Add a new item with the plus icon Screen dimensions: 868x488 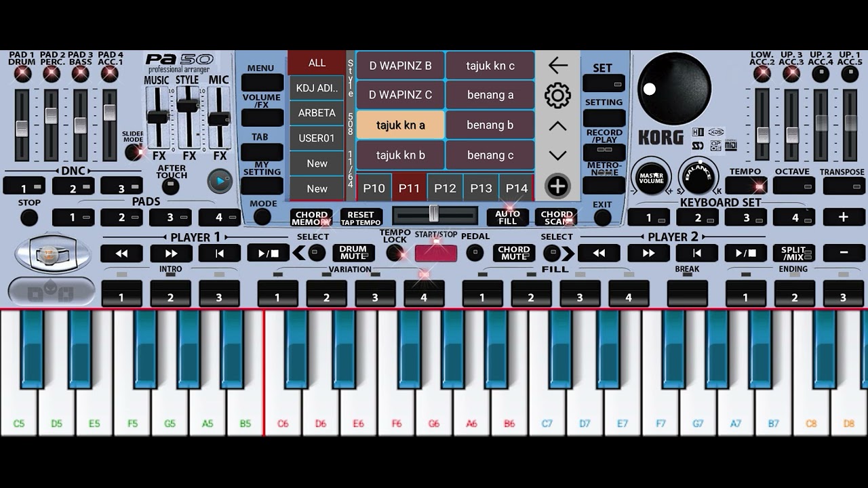click(557, 186)
